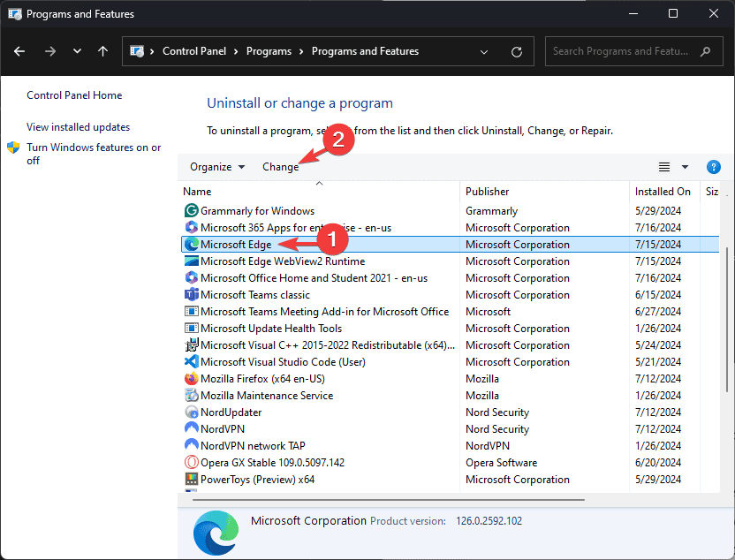Click the Grammarly publisher cell

(491, 211)
